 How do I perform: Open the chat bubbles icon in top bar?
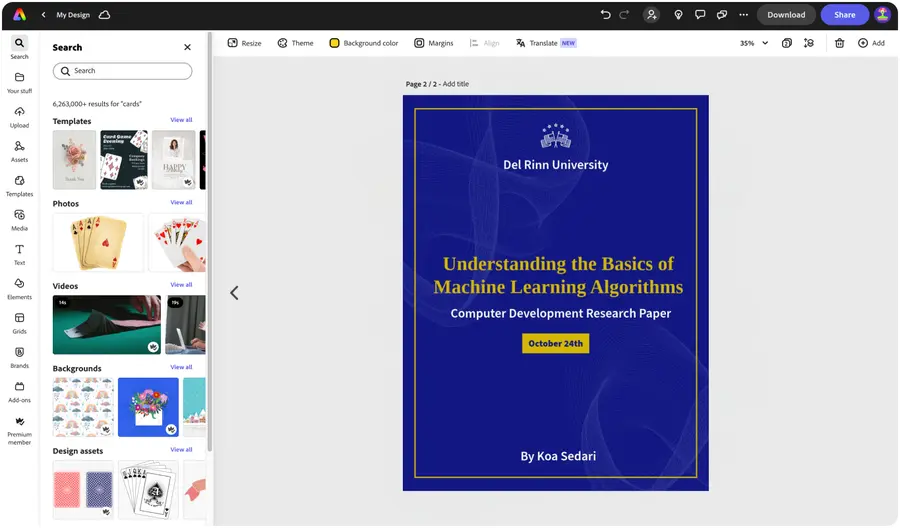(x=721, y=15)
